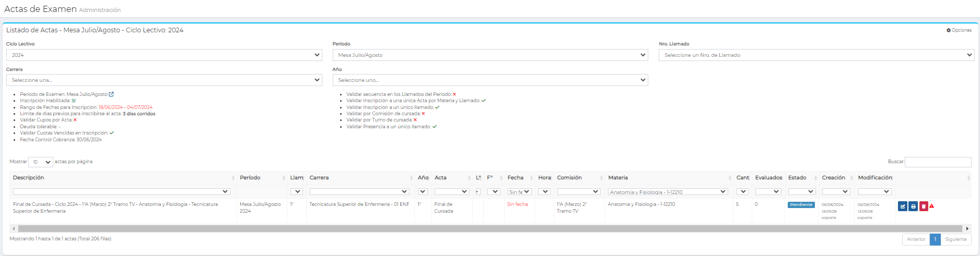
Task: Open the Llamado column filter dropdown
Action: click(297, 191)
